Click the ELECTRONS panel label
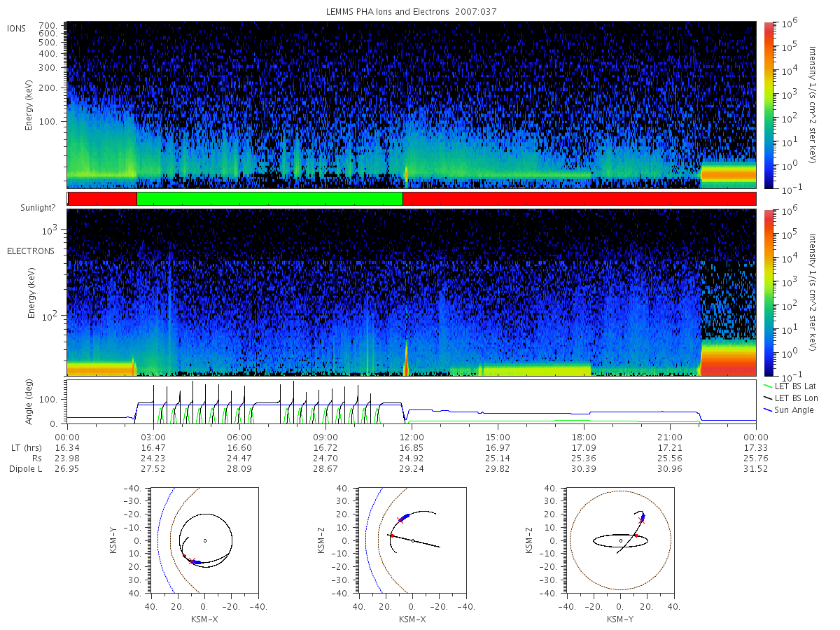Viewport: 840px width, 630px height. tap(31, 251)
